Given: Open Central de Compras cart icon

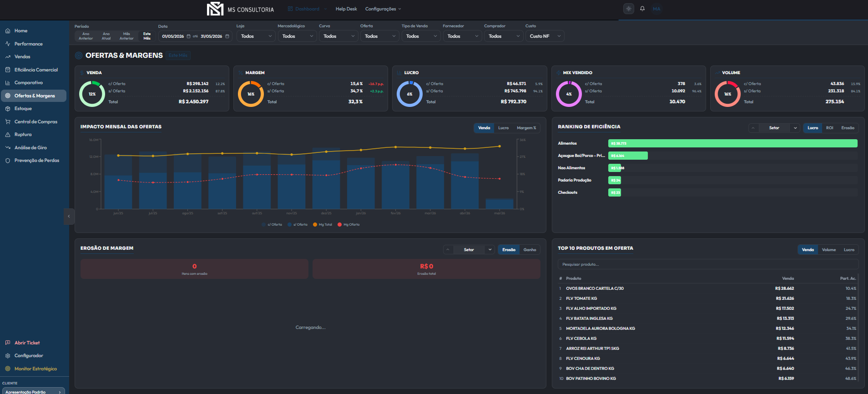Looking at the screenshot, I should pos(8,122).
